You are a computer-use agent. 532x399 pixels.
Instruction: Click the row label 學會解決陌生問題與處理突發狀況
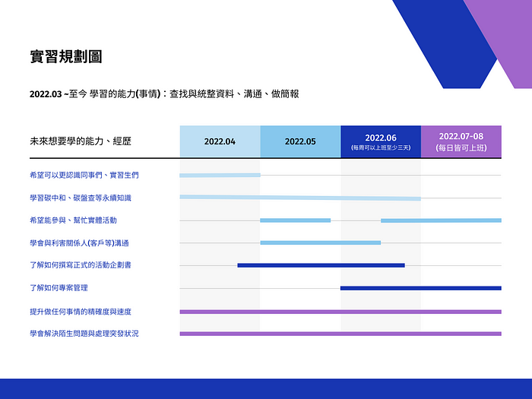[x=84, y=334]
